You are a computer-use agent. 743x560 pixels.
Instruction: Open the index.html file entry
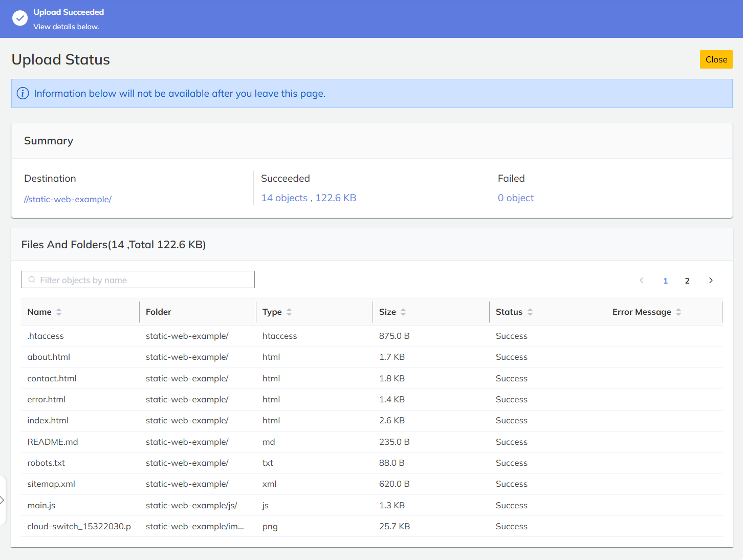pyautogui.click(x=48, y=420)
